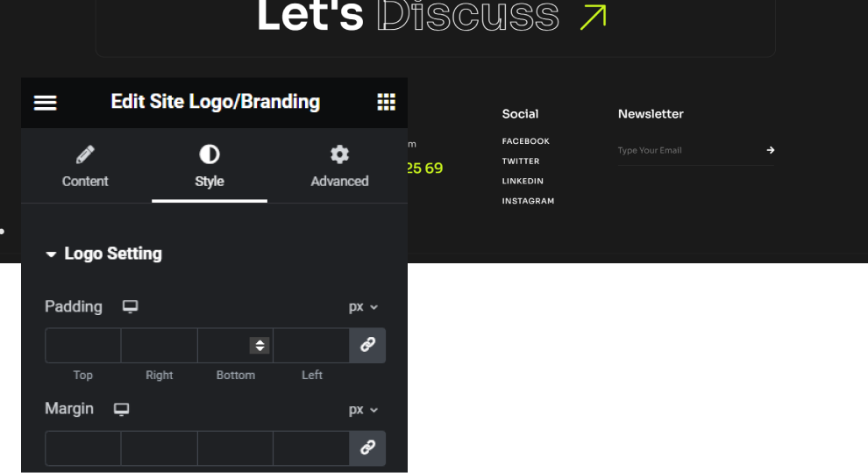Open the Elementor hamburger menu
Screen dimensions: 868x473
click(x=46, y=103)
